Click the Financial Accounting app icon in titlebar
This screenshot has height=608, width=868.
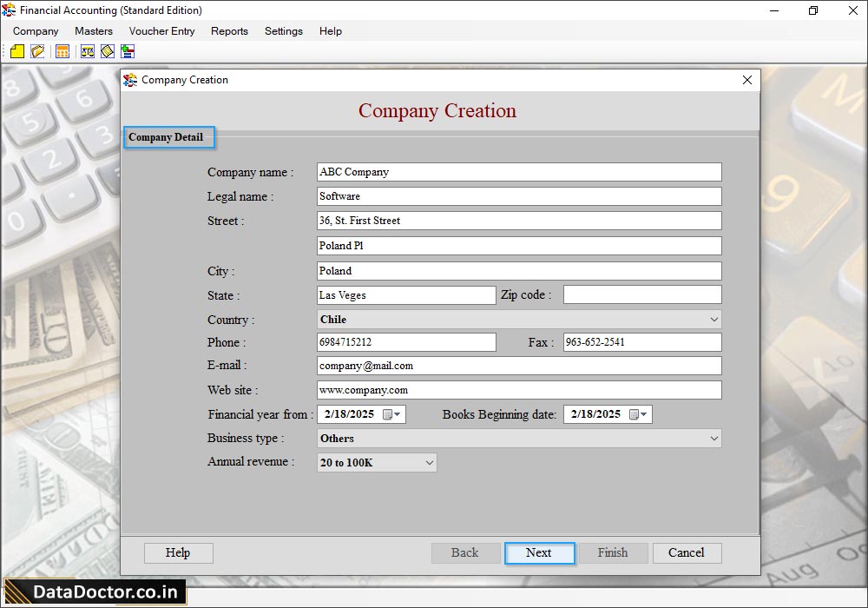(8, 10)
